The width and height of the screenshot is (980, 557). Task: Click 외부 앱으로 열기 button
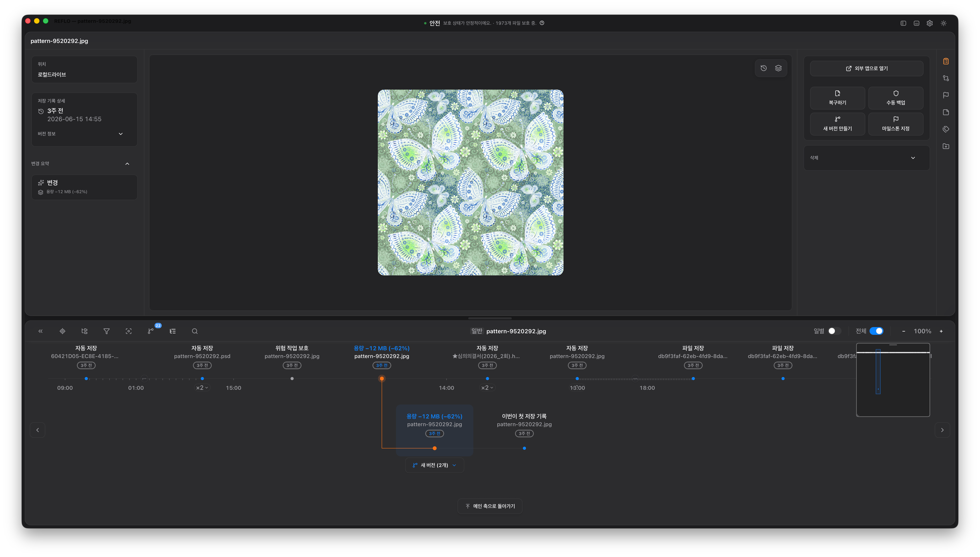pyautogui.click(x=866, y=69)
